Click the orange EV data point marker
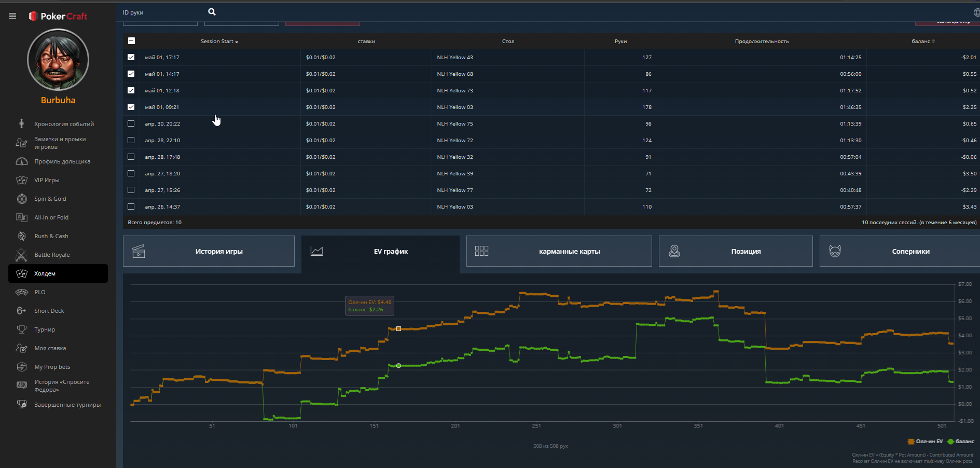This screenshot has width=980, height=468. pyautogui.click(x=398, y=328)
